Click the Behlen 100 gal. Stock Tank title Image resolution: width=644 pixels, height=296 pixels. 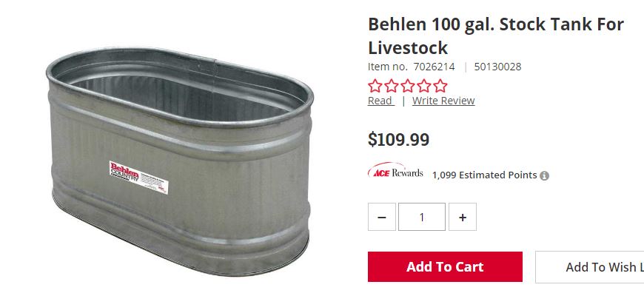tap(495, 36)
